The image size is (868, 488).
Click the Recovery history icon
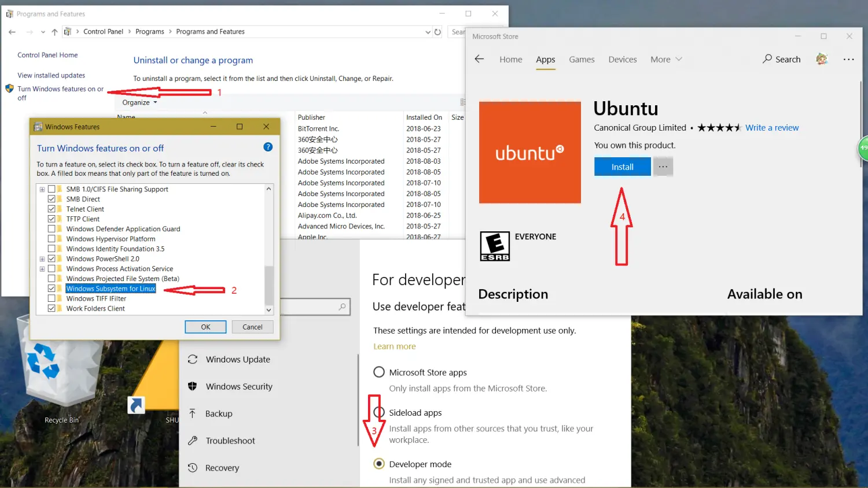point(193,468)
